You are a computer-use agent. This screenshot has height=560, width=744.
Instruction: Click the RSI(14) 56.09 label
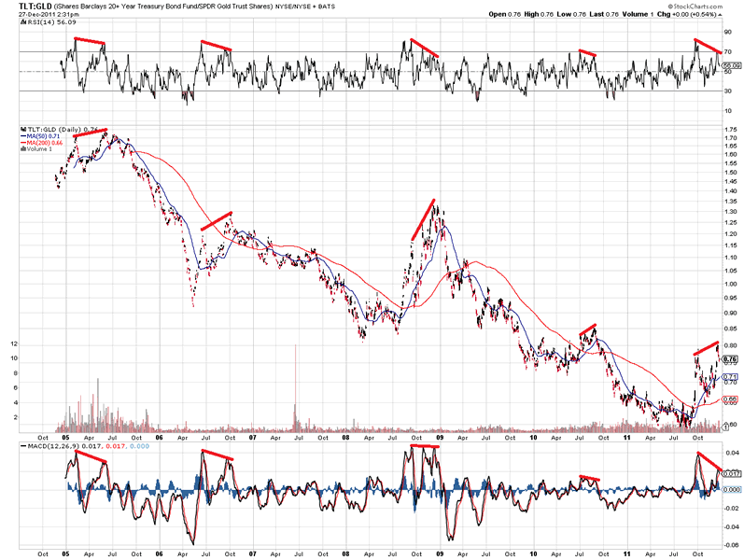click(50, 21)
